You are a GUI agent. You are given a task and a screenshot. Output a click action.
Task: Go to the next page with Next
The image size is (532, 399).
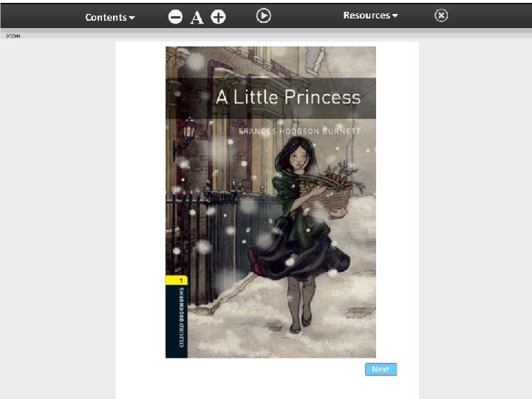(381, 369)
